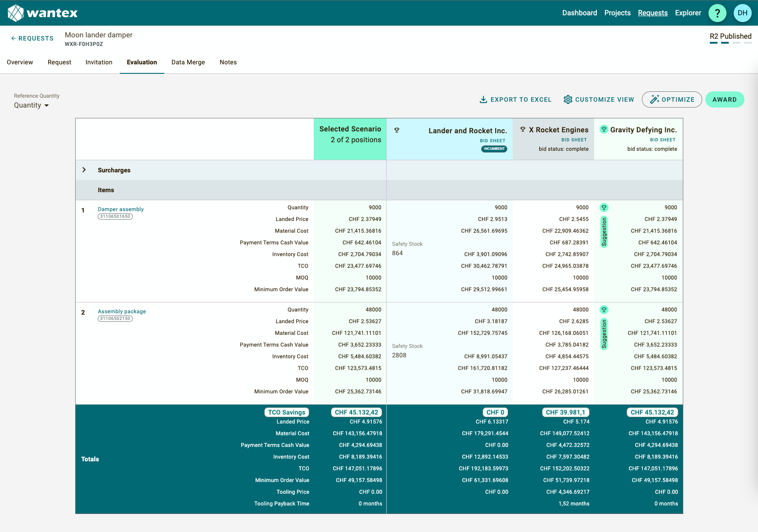
Task: Click item number badge 31106502150
Action: [x=115, y=319]
